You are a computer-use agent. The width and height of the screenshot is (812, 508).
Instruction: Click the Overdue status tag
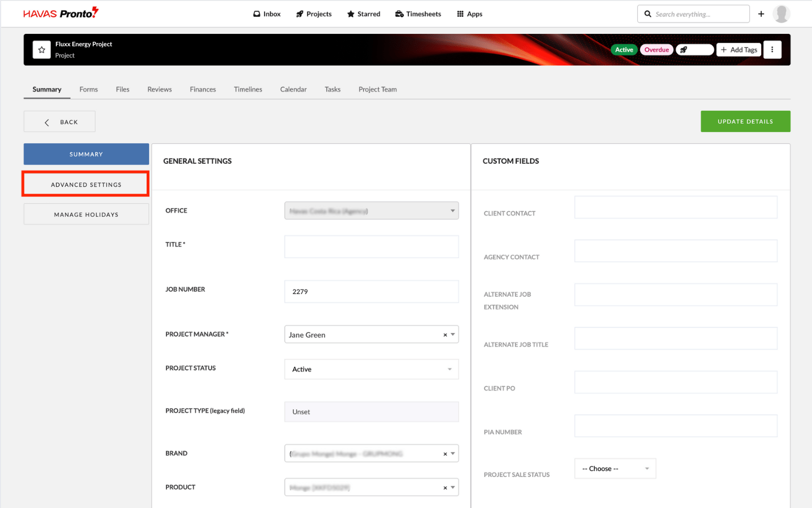(657, 50)
